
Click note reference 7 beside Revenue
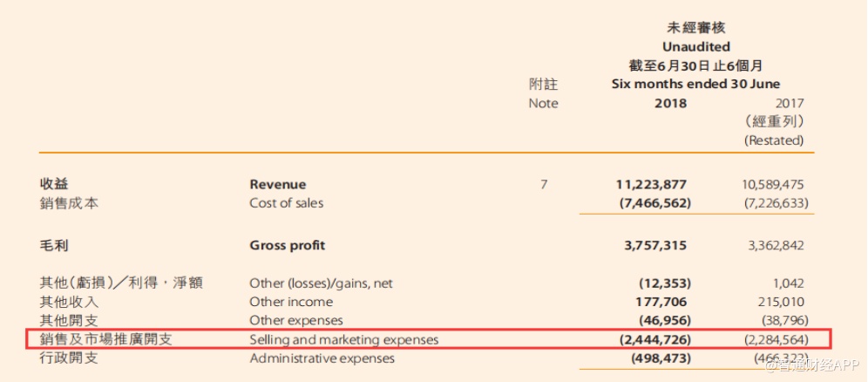544,184
